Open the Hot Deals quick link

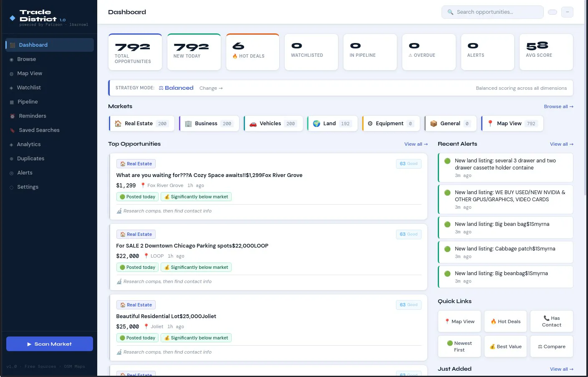(x=505, y=321)
